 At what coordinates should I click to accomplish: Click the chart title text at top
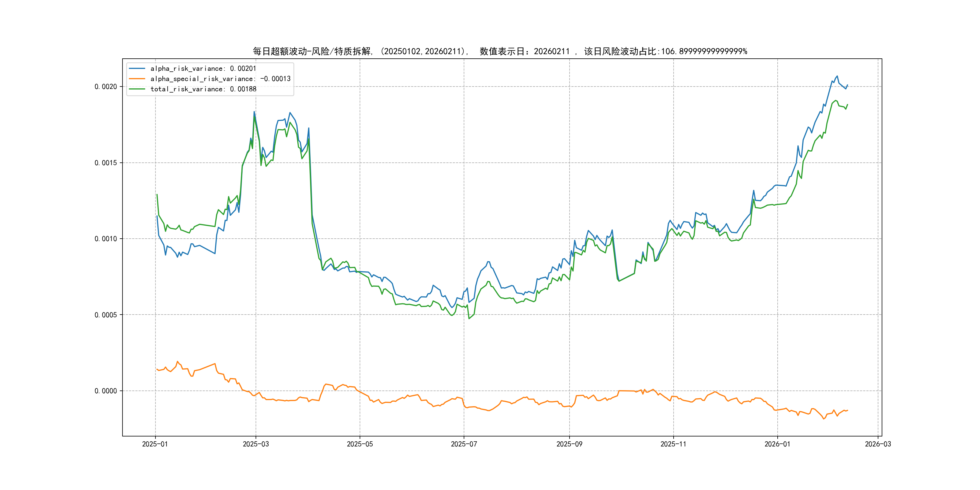500,51
